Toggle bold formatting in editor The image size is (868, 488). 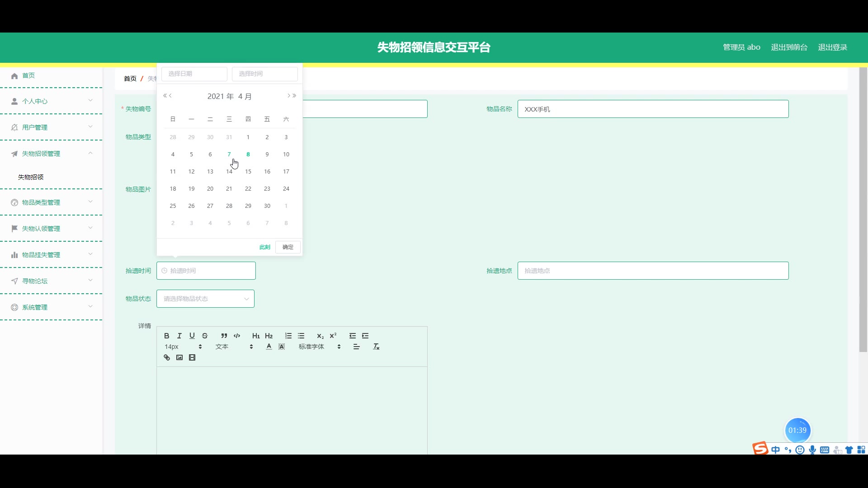166,336
